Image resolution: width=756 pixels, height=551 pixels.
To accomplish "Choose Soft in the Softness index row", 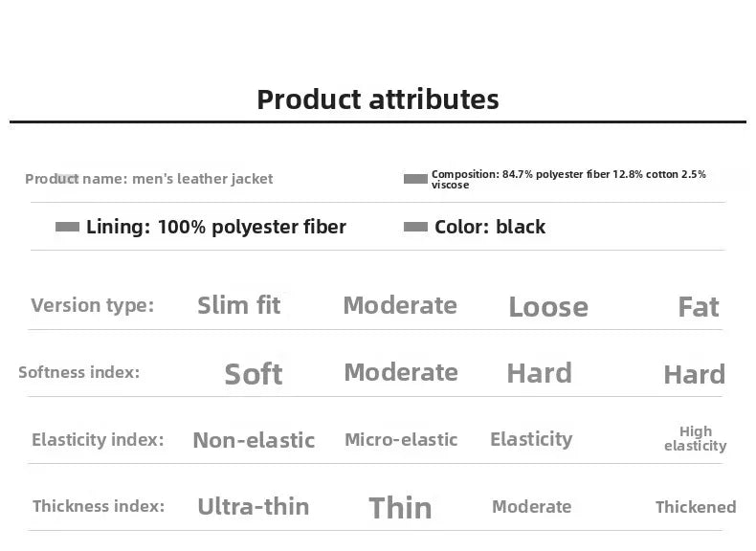I will (254, 374).
